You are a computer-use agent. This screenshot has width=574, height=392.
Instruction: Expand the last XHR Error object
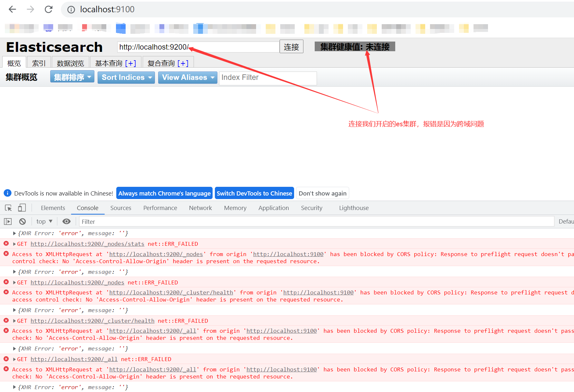coord(14,387)
